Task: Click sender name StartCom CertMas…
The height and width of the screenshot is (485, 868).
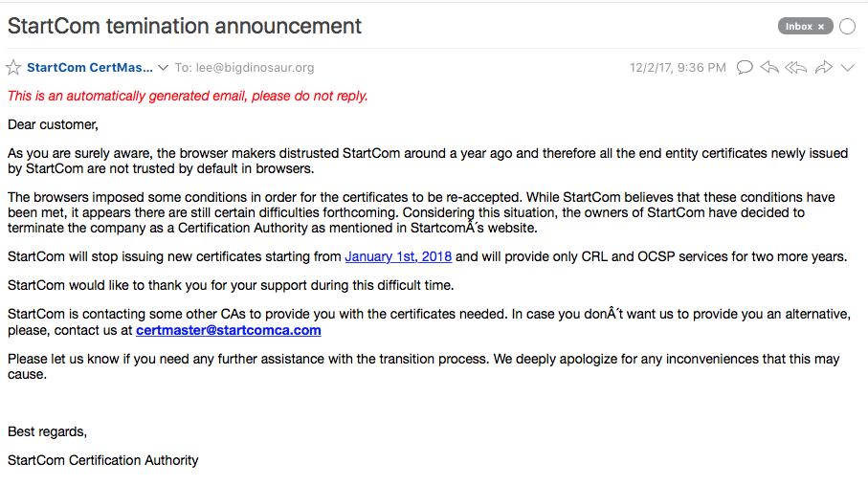Action: click(x=90, y=68)
